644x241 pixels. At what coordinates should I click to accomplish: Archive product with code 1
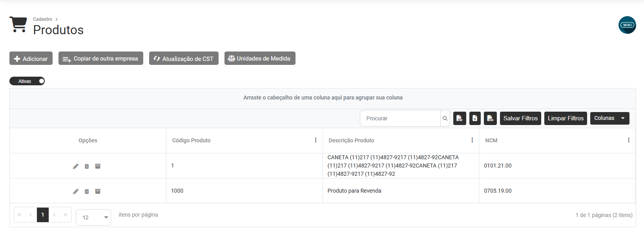[98, 166]
